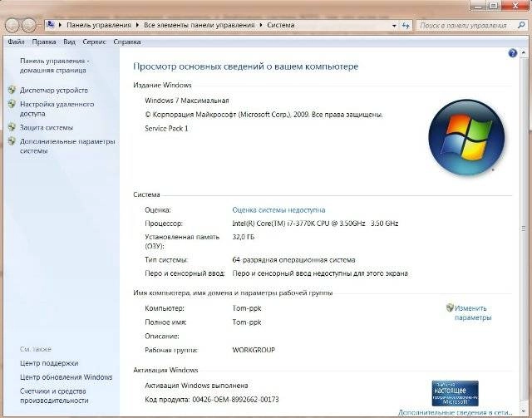
Task: Select the Windows 7 Максимальная text
Action: click(x=186, y=101)
